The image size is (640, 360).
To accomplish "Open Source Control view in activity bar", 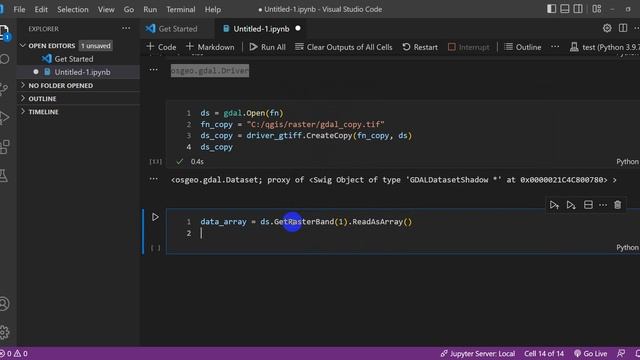I will (x=4, y=89).
